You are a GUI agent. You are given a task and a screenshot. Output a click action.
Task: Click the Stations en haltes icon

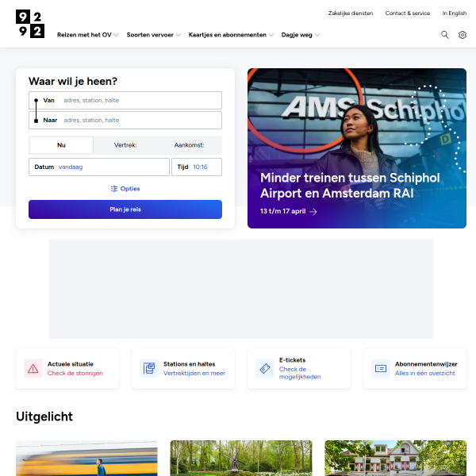click(x=149, y=368)
